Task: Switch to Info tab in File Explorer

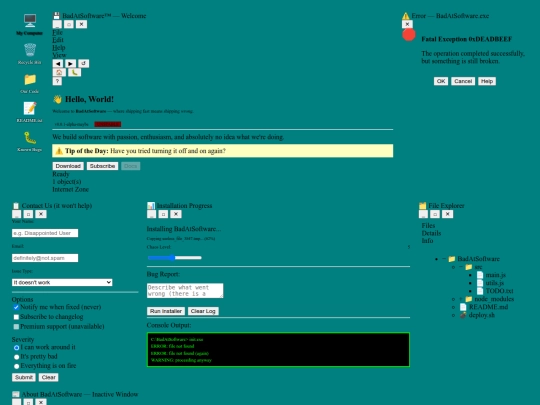Action: [427, 241]
